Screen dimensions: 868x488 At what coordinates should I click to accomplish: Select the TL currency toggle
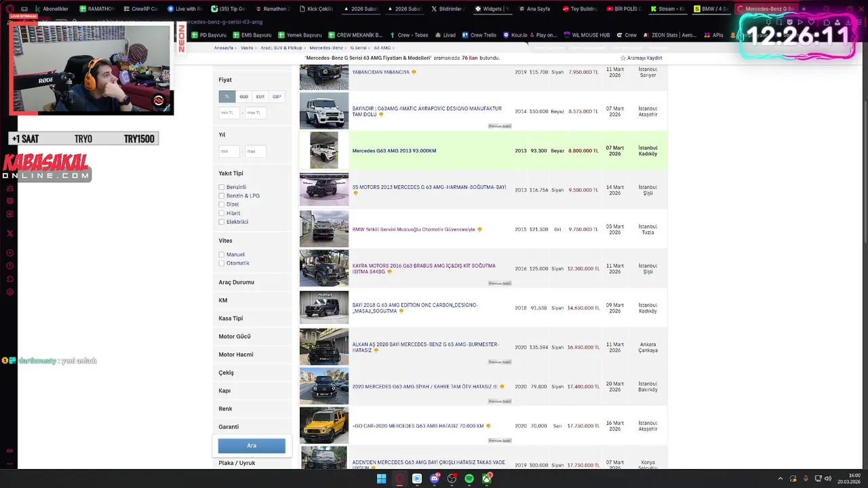coord(227,96)
